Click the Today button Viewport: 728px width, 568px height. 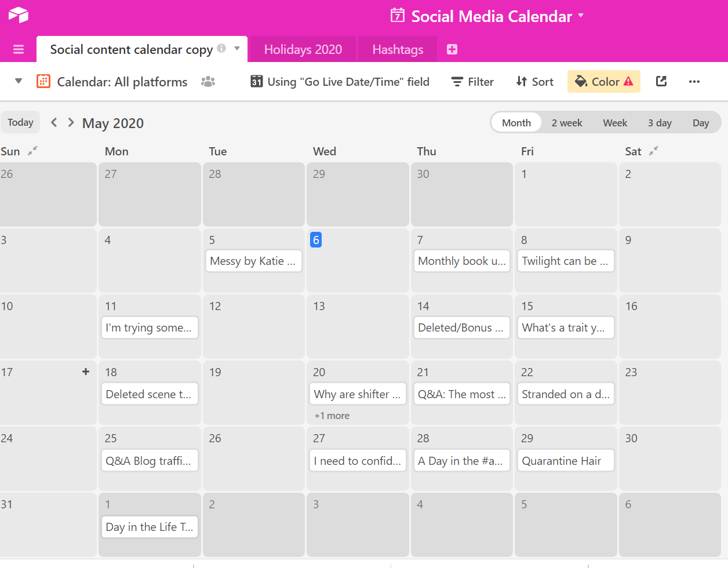(x=20, y=122)
